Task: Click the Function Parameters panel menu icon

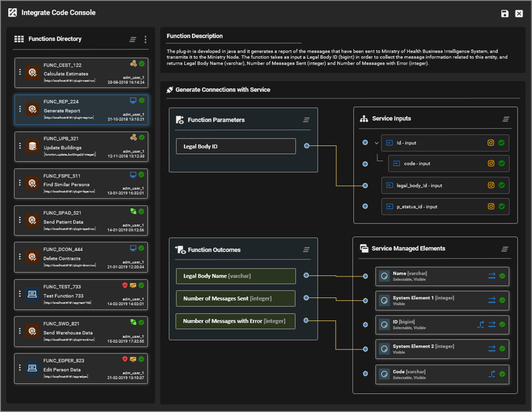Action: click(x=306, y=120)
